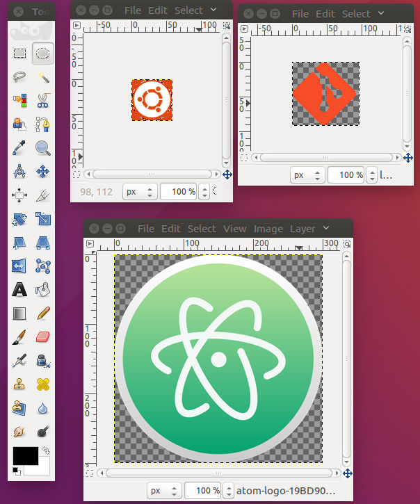Swap foreground and background colors
The width and height of the screenshot is (420, 504).
click(46, 450)
